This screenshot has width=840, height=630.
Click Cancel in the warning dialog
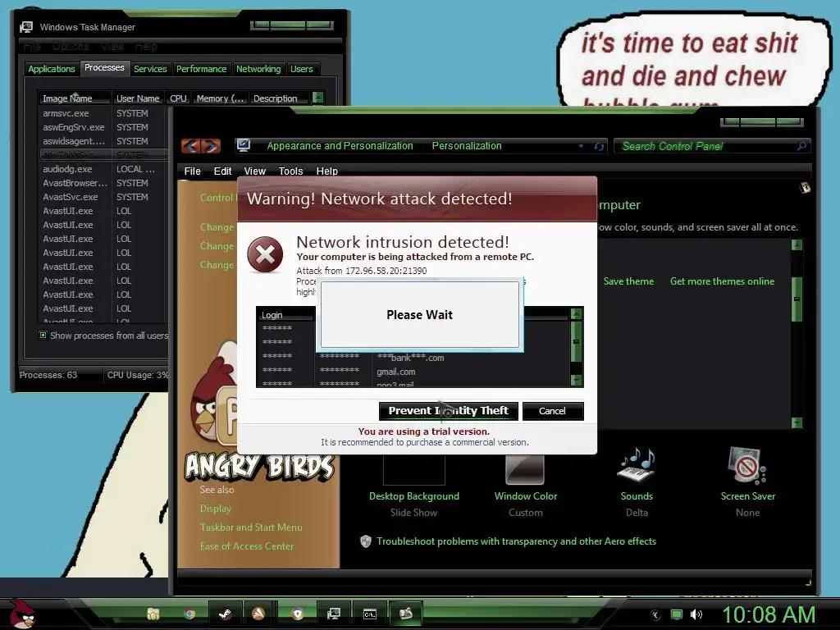click(552, 411)
